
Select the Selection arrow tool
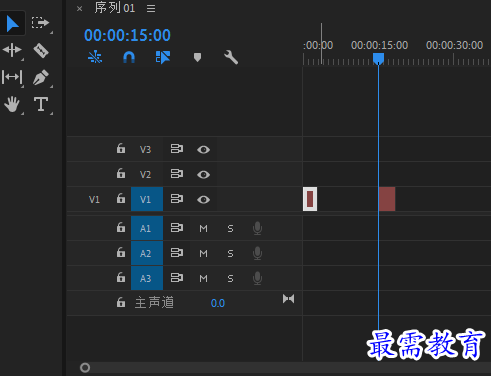click(13, 23)
